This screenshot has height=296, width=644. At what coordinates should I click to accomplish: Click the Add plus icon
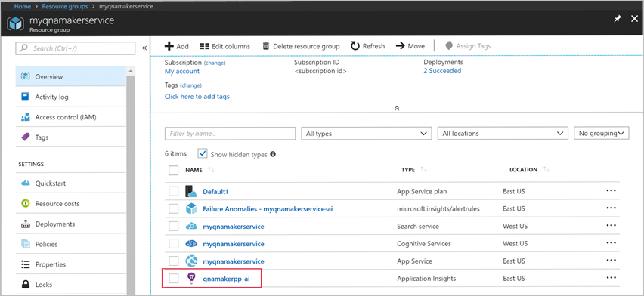tap(169, 46)
